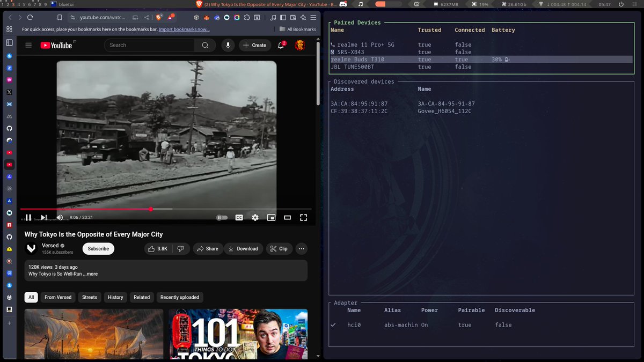This screenshot has height=362, width=644.
Task: Enable theater mode on the player
Action: [287, 217]
